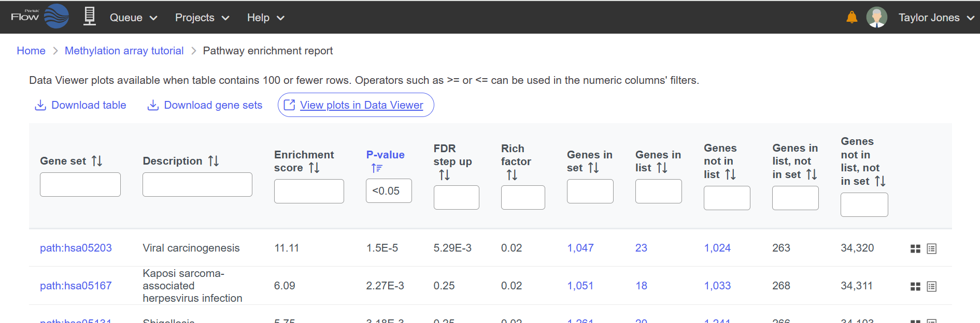Open path:hsa05167 gene set link

coord(76,286)
